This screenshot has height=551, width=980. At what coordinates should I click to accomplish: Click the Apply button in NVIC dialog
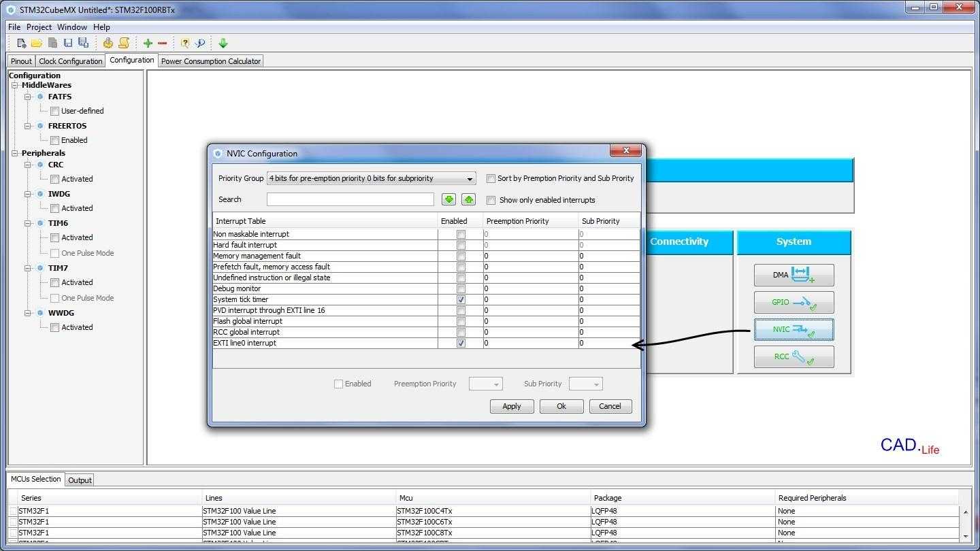[511, 406]
